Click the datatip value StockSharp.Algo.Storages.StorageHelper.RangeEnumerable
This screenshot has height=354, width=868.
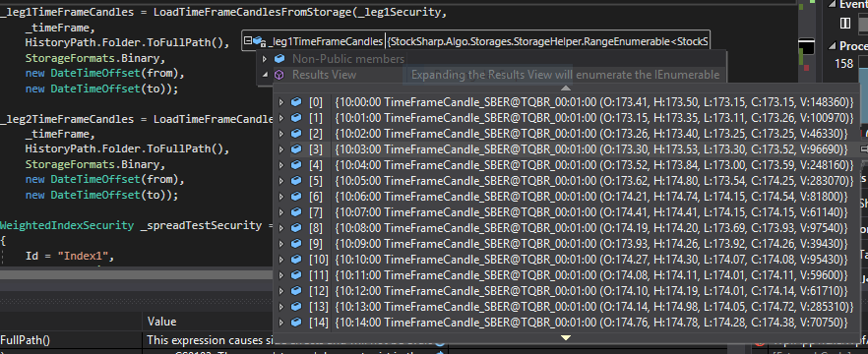coord(547,41)
